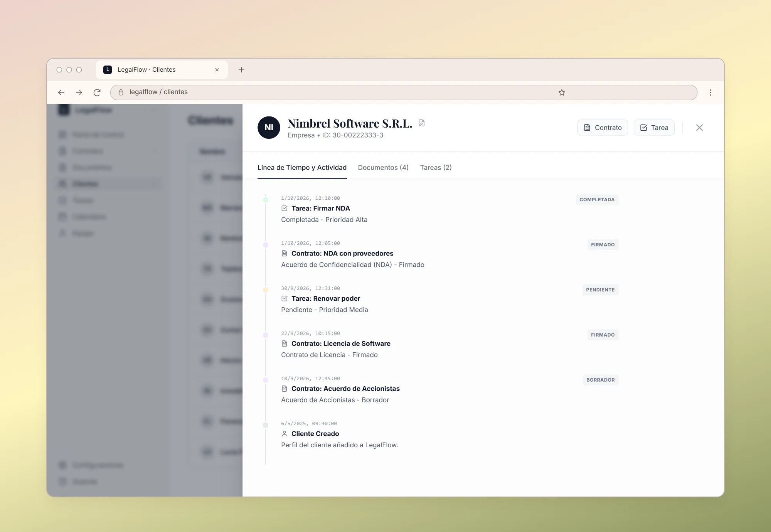Switch to the Documentos (4) tab
Screen dimensions: 771x532
tap(383, 167)
